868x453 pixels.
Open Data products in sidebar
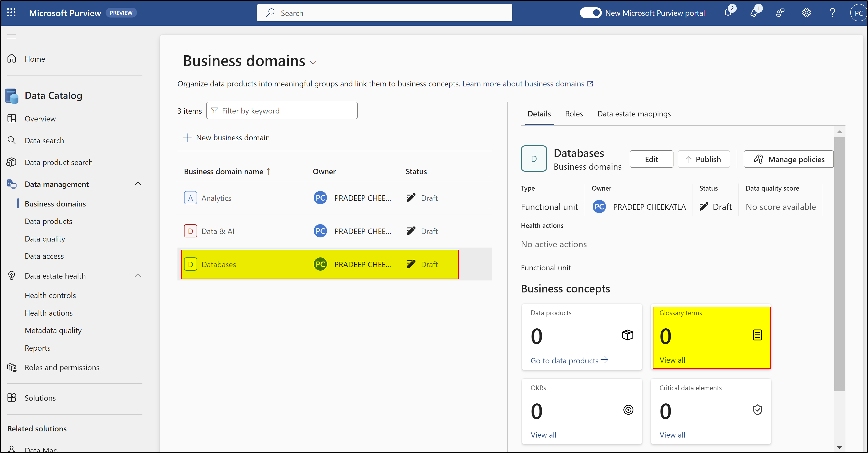click(48, 221)
